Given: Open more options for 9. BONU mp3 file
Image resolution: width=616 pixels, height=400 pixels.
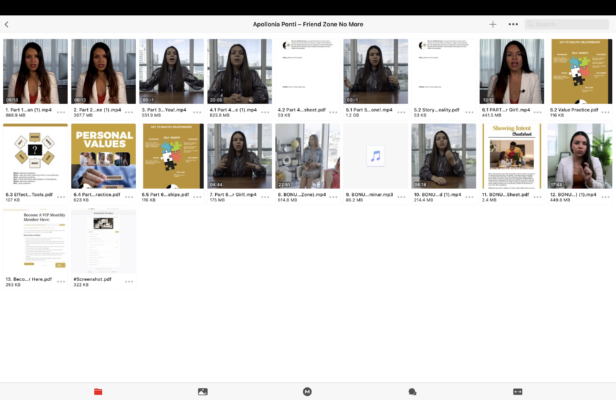Looking at the screenshot, I should [x=401, y=197].
